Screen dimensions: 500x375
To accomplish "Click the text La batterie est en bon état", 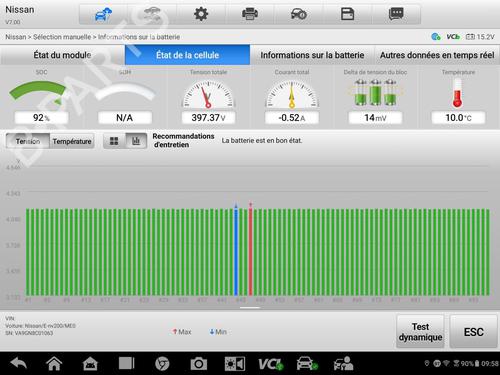I will click(x=262, y=141).
